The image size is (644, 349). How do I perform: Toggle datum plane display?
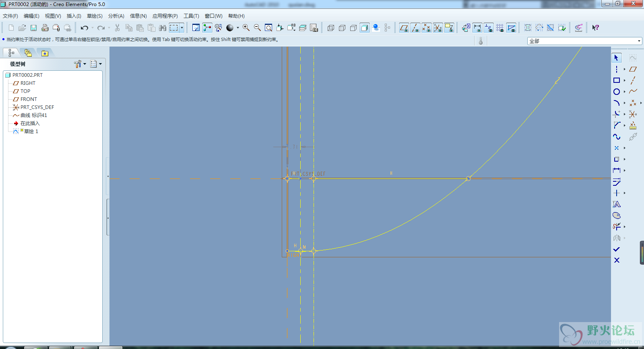pos(404,28)
